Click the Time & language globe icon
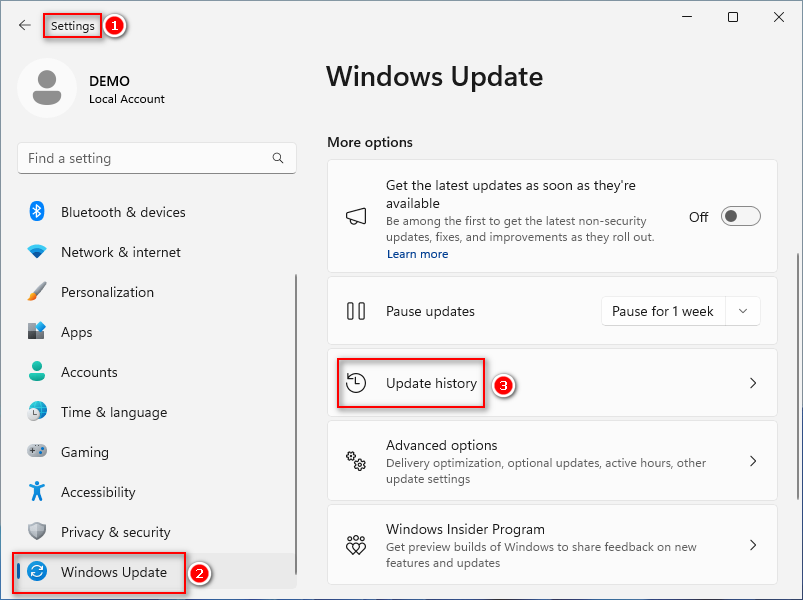This screenshot has width=803, height=600. coord(37,412)
